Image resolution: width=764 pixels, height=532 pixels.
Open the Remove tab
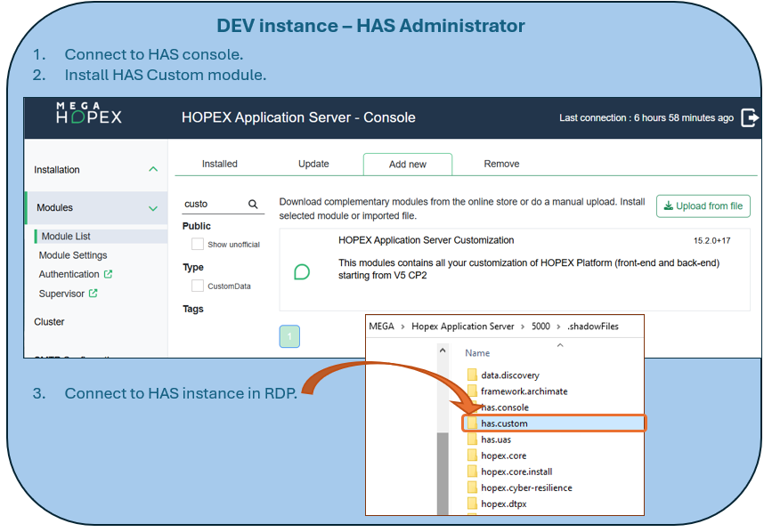click(501, 164)
